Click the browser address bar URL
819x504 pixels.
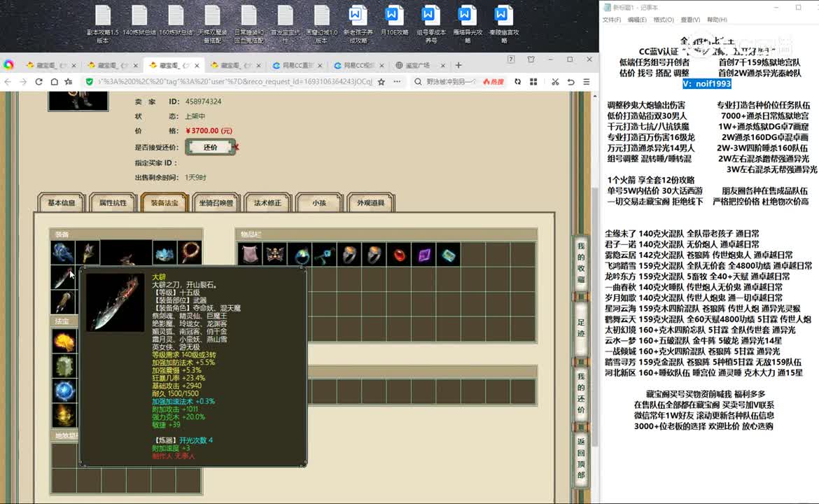[x=235, y=81]
